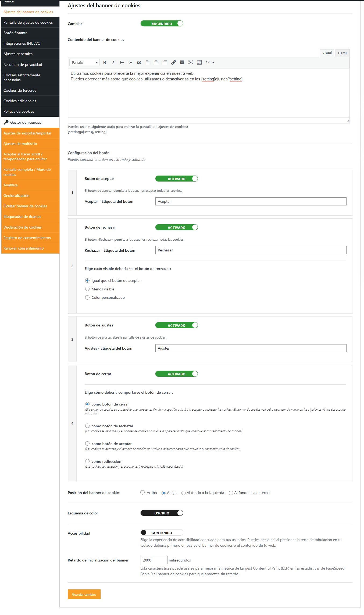Image resolution: width=364 pixels, height=615 pixels.
Task: Toggle the Botón de ajustes switch
Action: point(177,325)
